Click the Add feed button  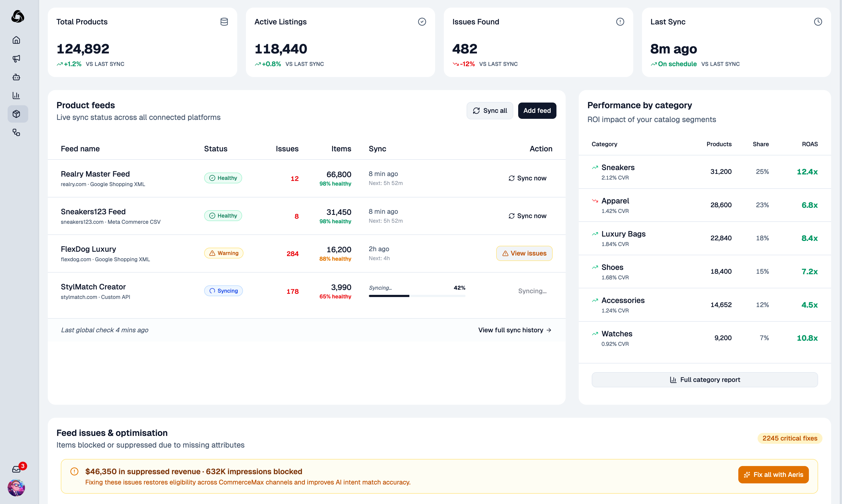pyautogui.click(x=537, y=110)
